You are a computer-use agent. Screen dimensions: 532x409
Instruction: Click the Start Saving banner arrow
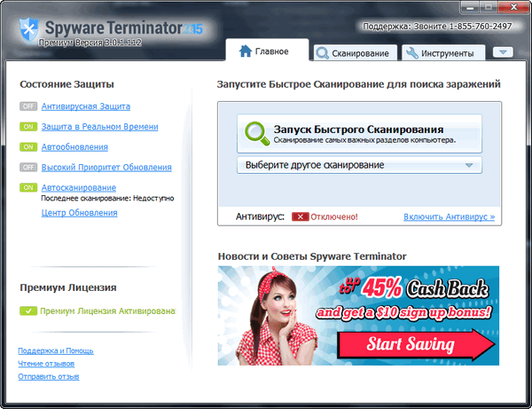[416, 344]
